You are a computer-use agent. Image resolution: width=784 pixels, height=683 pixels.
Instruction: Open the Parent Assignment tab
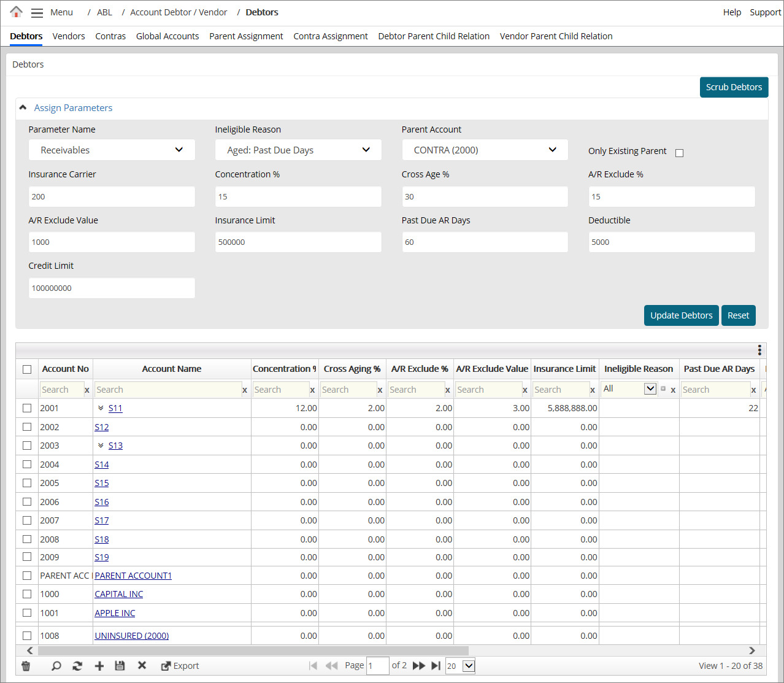[246, 36]
